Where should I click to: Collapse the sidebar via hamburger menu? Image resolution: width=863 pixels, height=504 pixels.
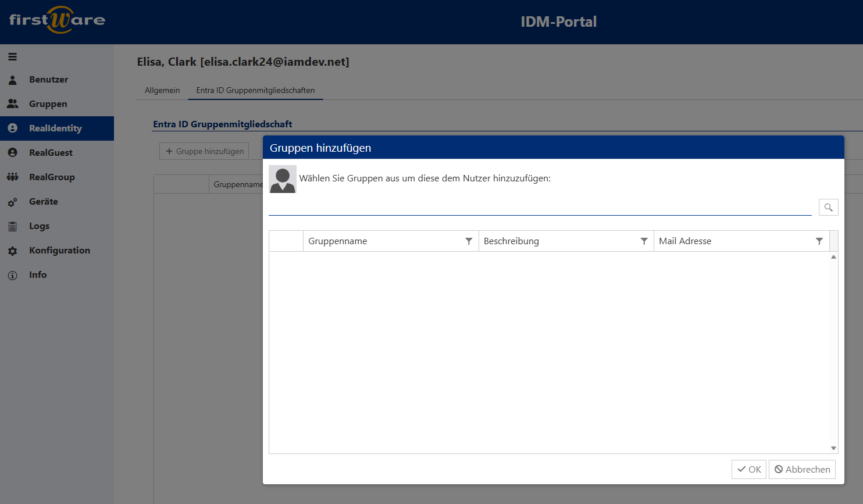click(12, 56)
